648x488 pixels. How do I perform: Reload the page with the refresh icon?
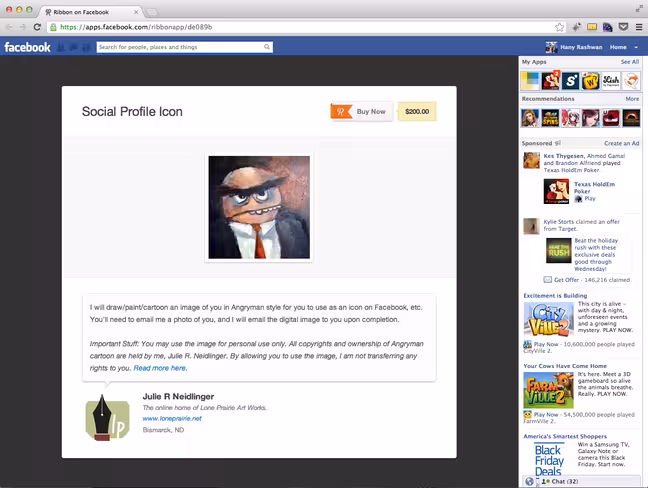pyautogui.click(x=37, y=27)
